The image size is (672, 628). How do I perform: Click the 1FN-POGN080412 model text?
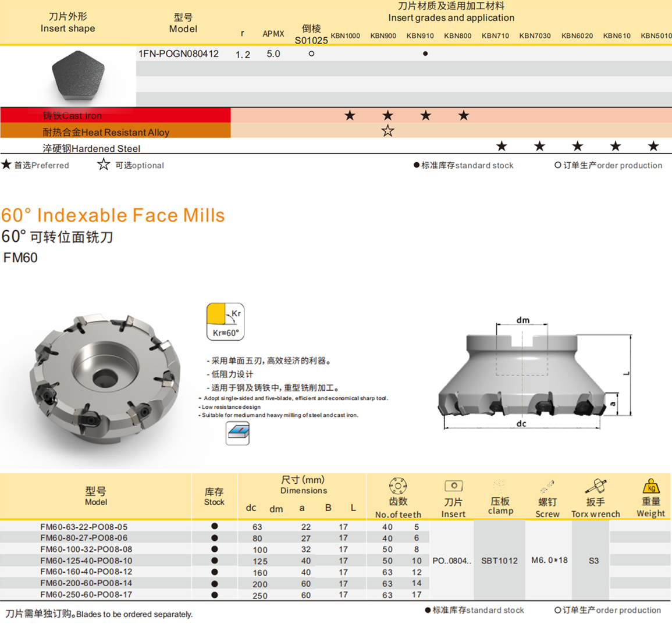click(x=179, y=53)
